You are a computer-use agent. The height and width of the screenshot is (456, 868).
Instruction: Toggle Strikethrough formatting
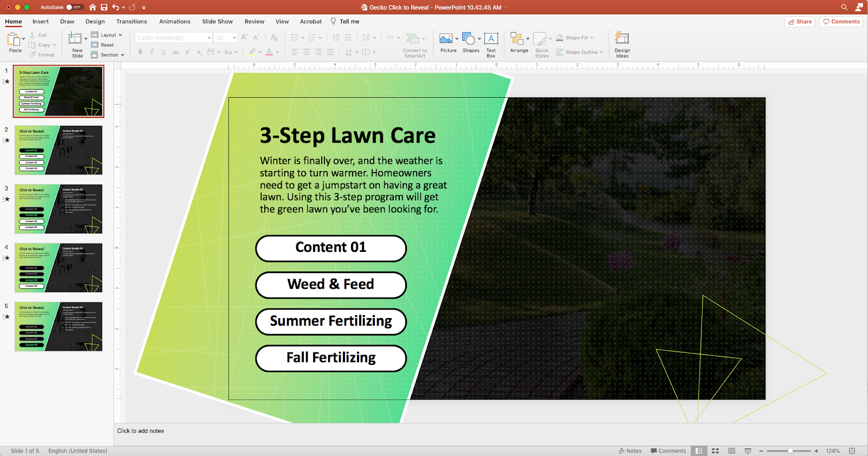(175, 52)
